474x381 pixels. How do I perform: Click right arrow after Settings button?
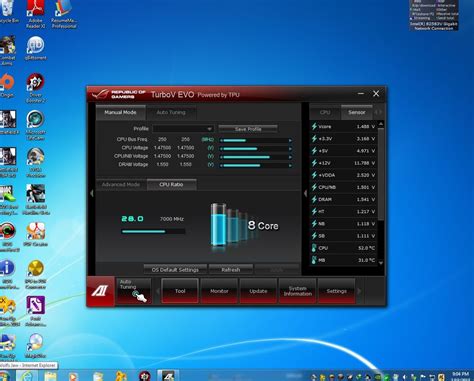point(359,291)
